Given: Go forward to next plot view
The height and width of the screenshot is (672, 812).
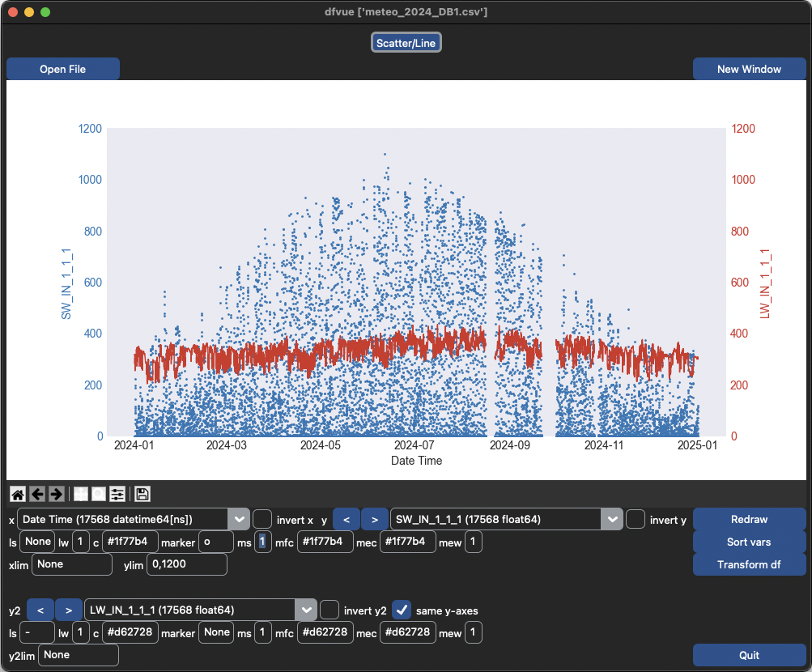Looking at the screenshot, I should pyautogui.click(x=57, y=494).
